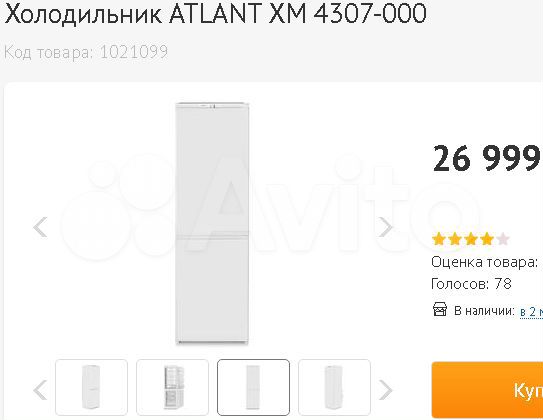Click the fourth yellow rating star

click(x=487, y=239)
